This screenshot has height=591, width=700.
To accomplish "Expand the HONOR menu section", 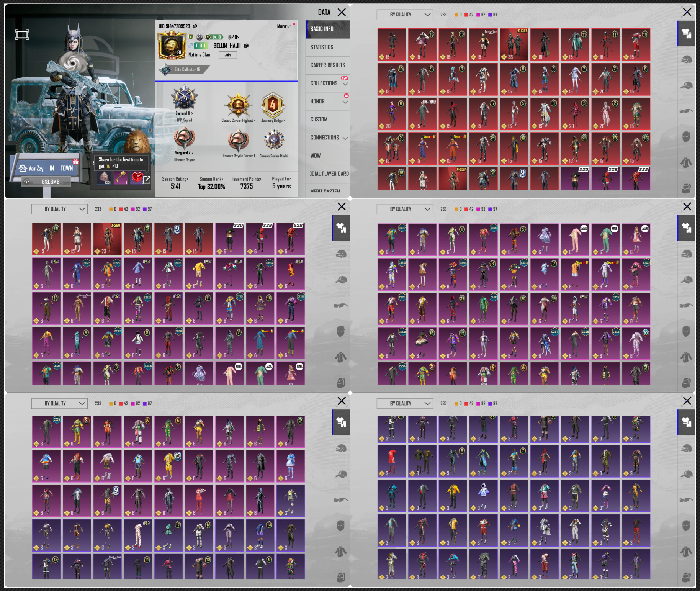I will point(328,101).
